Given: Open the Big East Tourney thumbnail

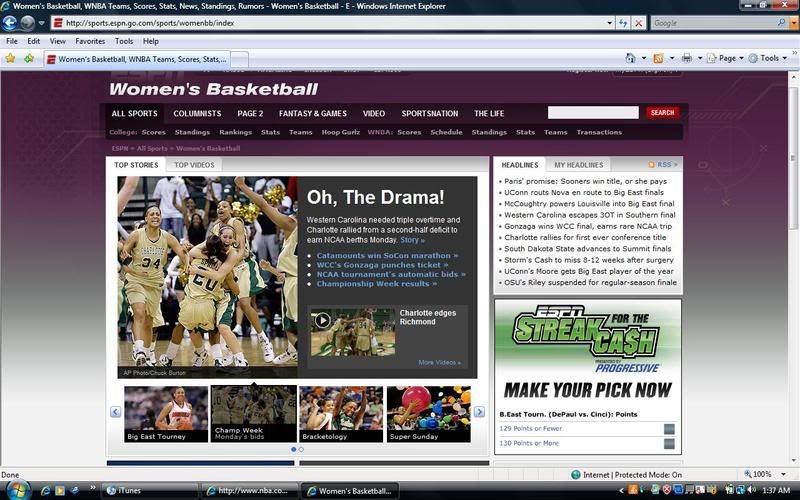Looking at the screenshot, I should click(166, 414).
